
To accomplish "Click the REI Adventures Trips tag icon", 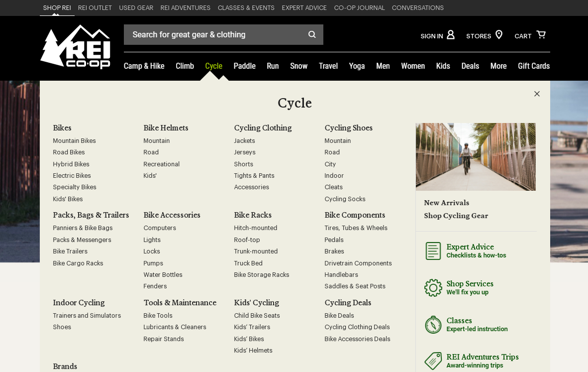I will pyautogui.click(x=433, y=361).
